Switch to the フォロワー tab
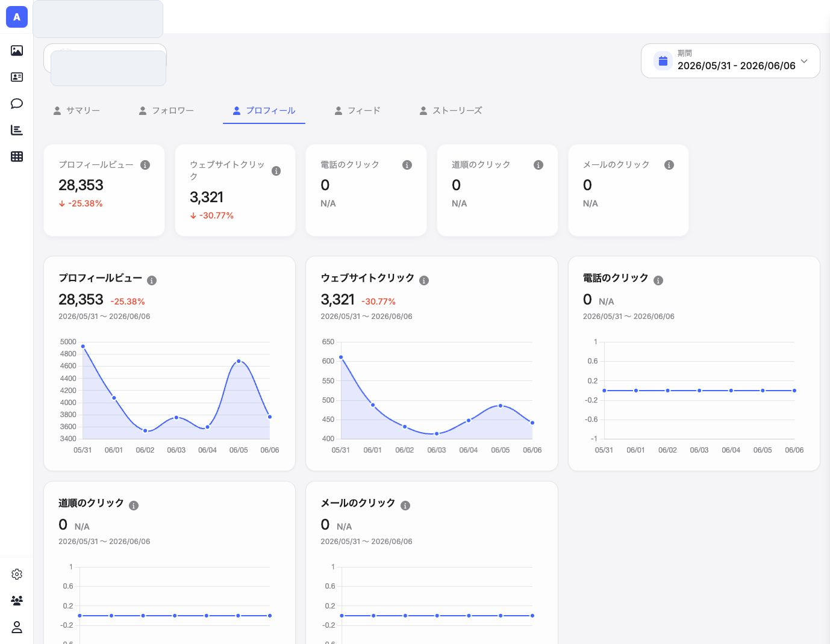The image size is (830, 644). pyautogui.click(x=166, y=111)
